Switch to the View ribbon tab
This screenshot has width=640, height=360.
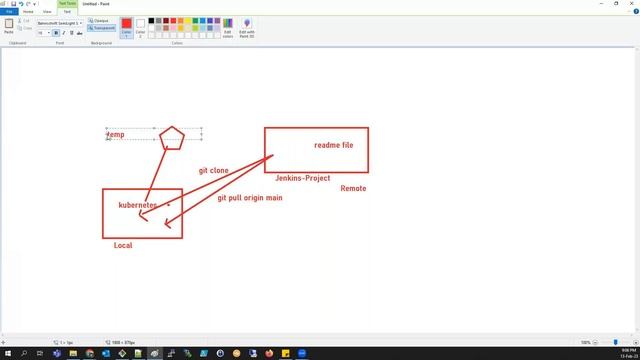coord(47,11)
